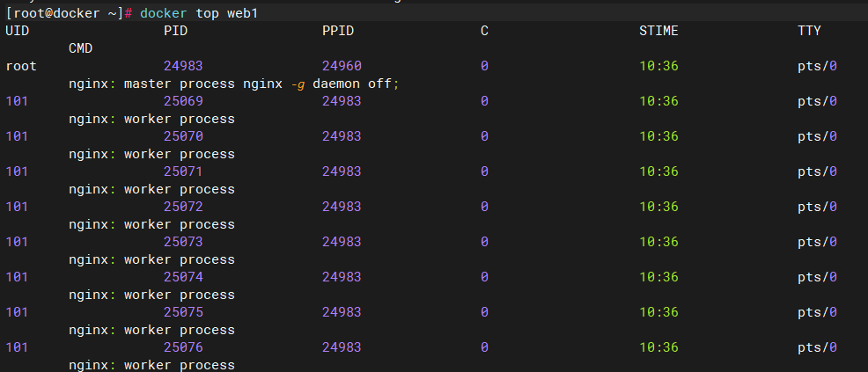The width and height of the screenshot is (868, 372).
Task: Click the C column header
Action: click(x=484, y=31)
